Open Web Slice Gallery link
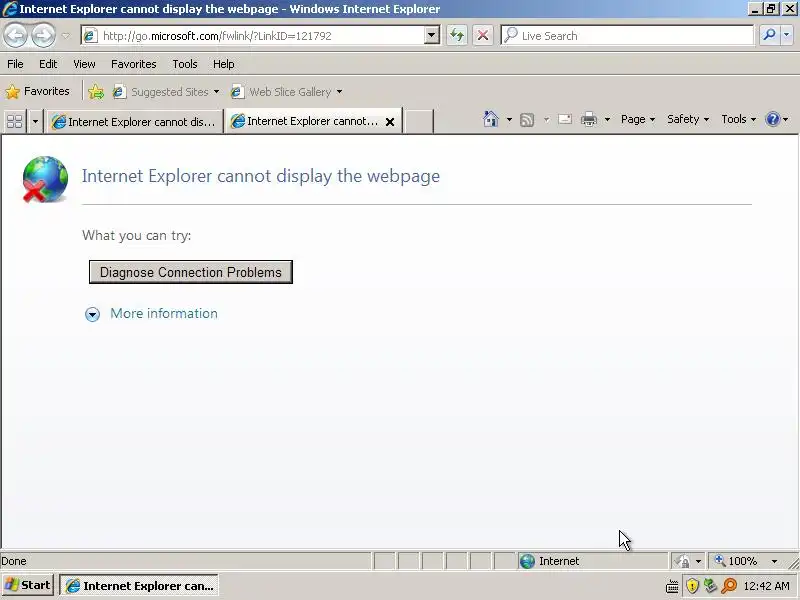Screen dimensions: 800x600 [281, 92]
